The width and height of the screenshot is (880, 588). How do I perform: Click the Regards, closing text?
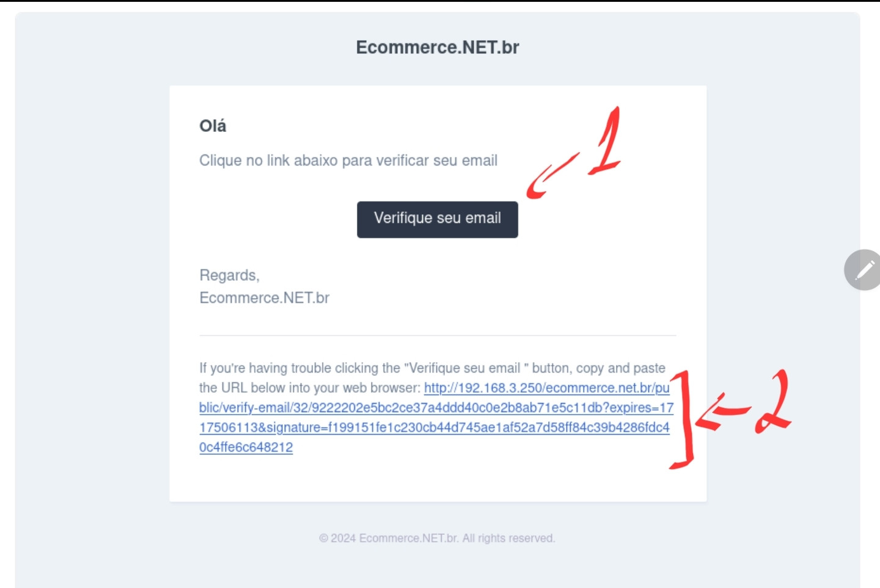coord(230,275)
